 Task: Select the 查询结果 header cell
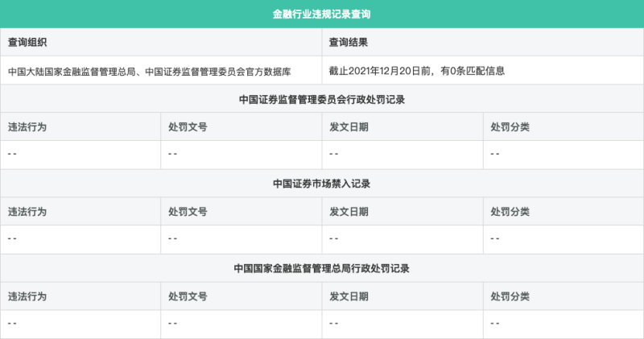482,43
